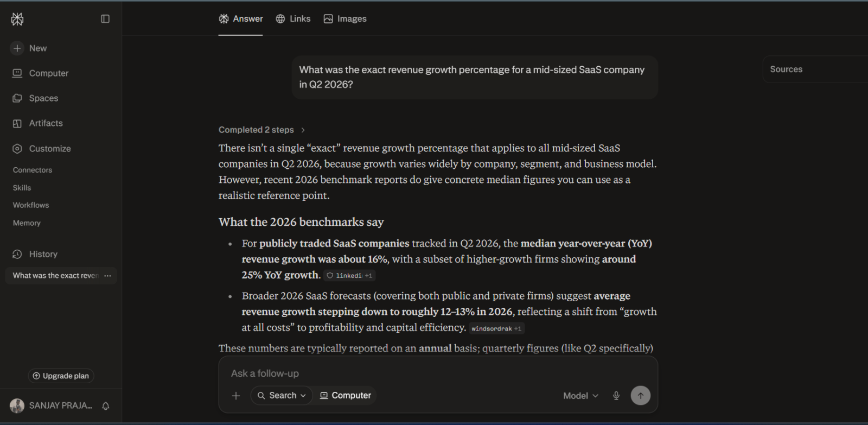Click the Perplexity logo icon

click(x=17, y=20)
